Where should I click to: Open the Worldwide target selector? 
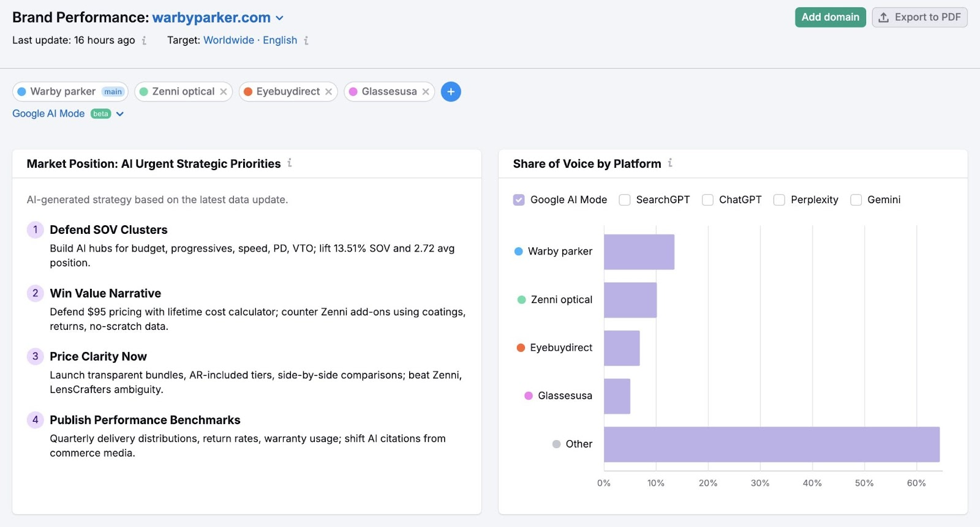228,40
